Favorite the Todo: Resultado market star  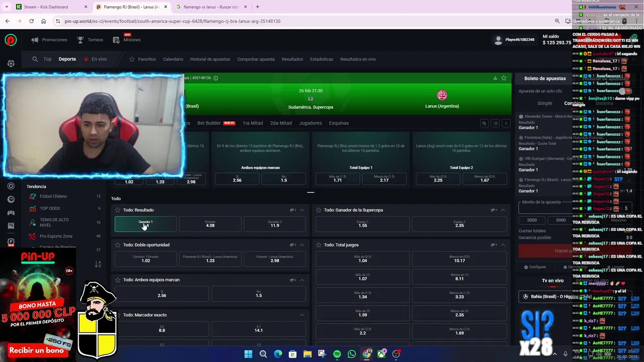pos(118,210)
